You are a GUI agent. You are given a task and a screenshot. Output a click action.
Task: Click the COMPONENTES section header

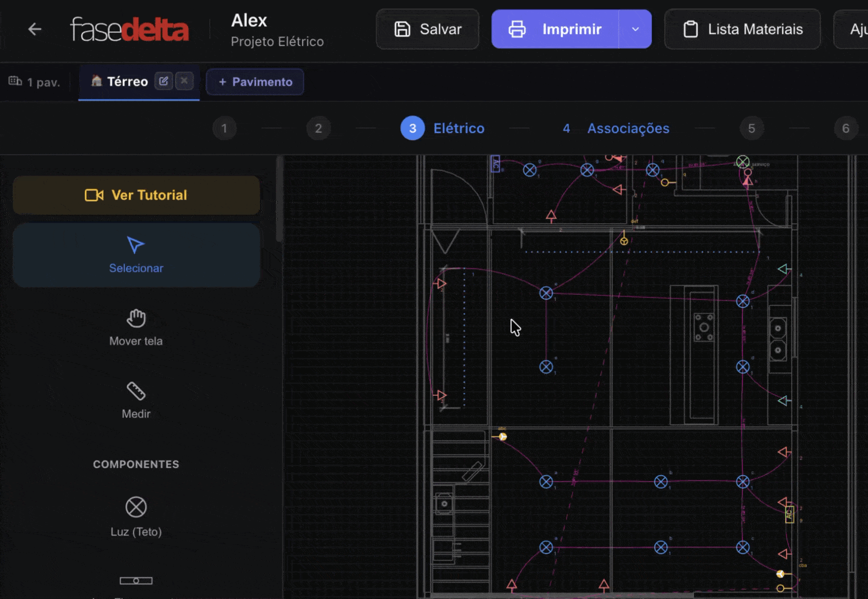136,464
